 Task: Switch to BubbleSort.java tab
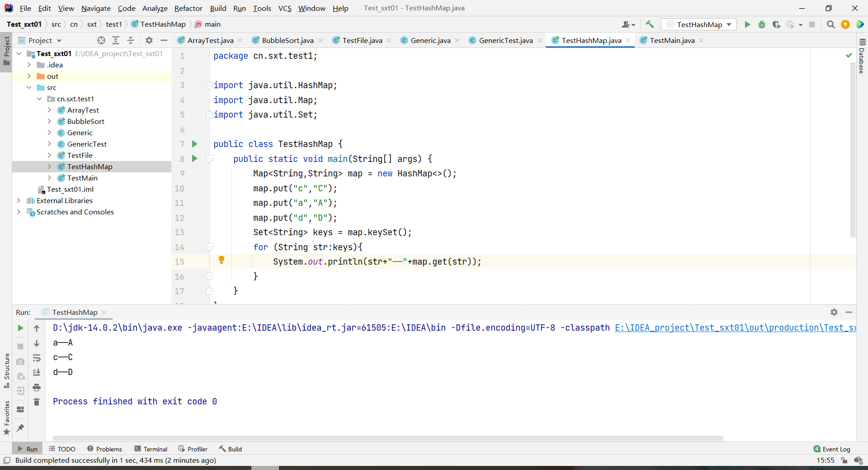coord(288,40)
